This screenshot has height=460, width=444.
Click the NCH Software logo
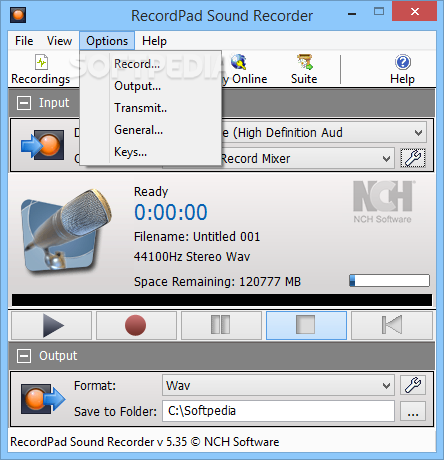click(x=383, y=202)
